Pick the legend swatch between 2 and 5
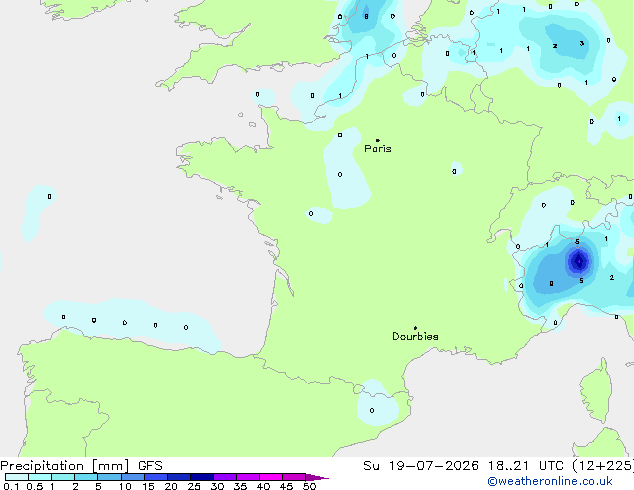The width and height of the screenshot is (634, 490). [x=86, y=477]
